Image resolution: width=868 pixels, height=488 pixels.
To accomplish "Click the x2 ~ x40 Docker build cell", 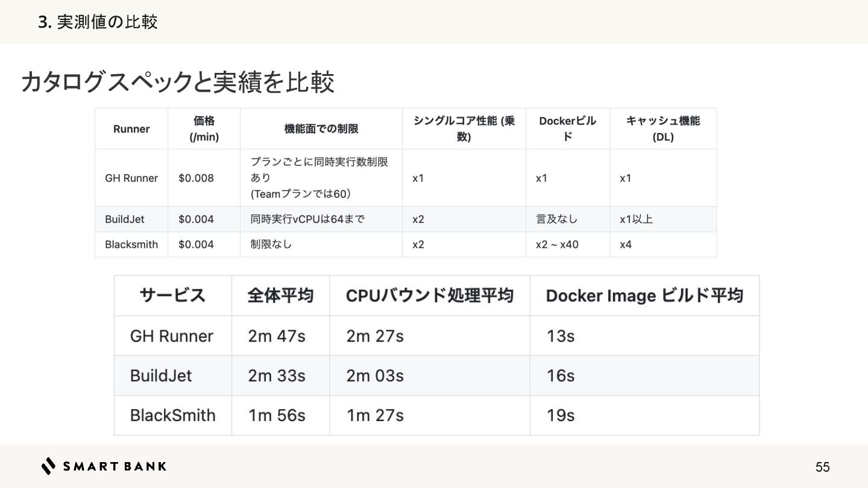I will click(x=557, y=245).
